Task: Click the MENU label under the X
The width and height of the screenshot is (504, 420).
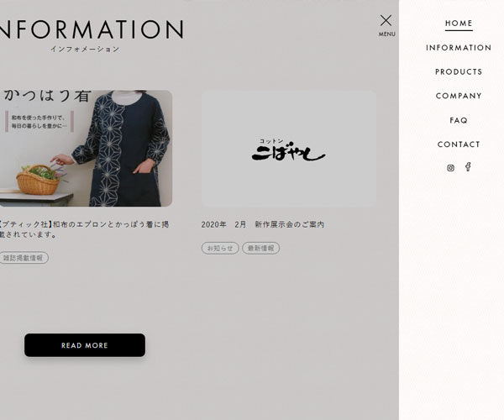Action: point(386,34)
